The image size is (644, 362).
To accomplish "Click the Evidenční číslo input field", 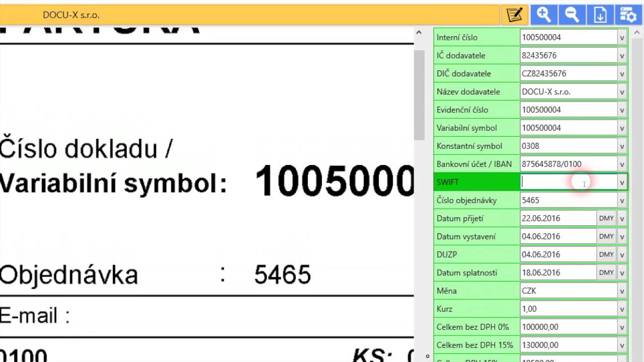I will click(x=569, y=110).
